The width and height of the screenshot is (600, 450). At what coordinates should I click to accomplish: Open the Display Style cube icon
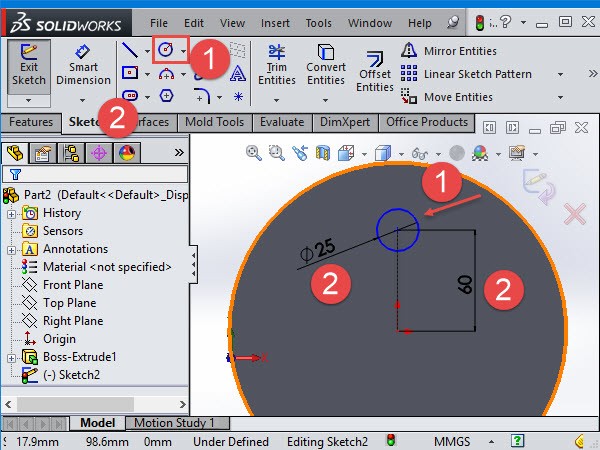pyautogui.click(x=383, y=153)
